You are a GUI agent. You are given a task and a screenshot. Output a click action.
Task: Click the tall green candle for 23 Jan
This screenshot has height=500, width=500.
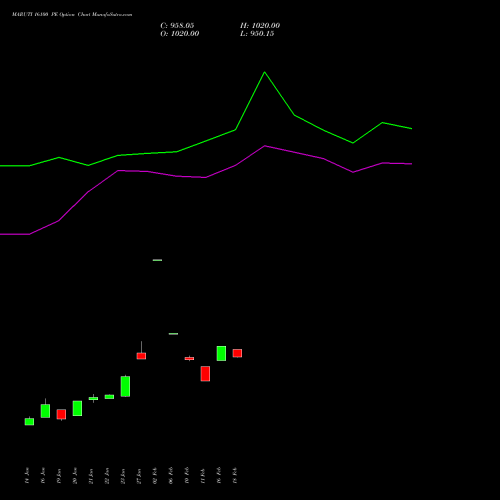(x=125, y=386)
